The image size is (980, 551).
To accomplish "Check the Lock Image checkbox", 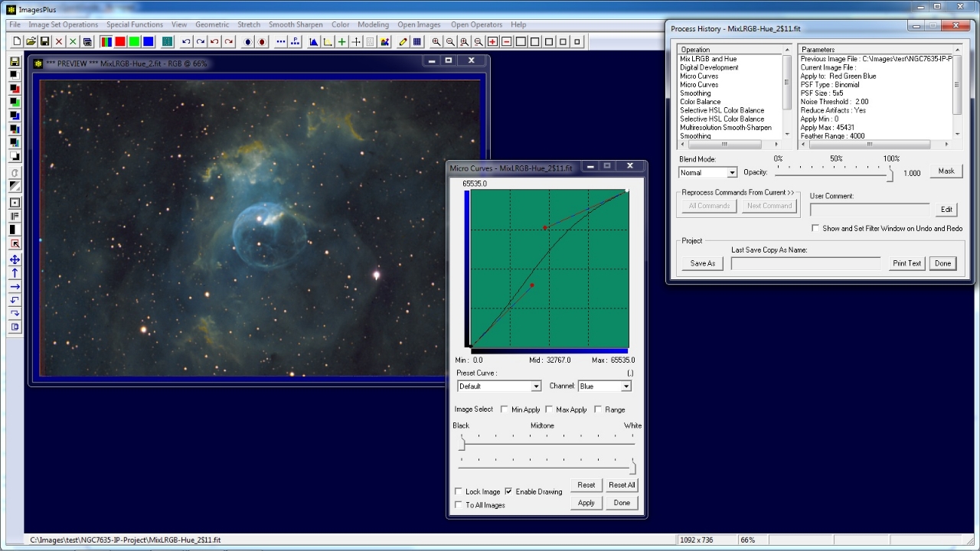I will [459, 491].
